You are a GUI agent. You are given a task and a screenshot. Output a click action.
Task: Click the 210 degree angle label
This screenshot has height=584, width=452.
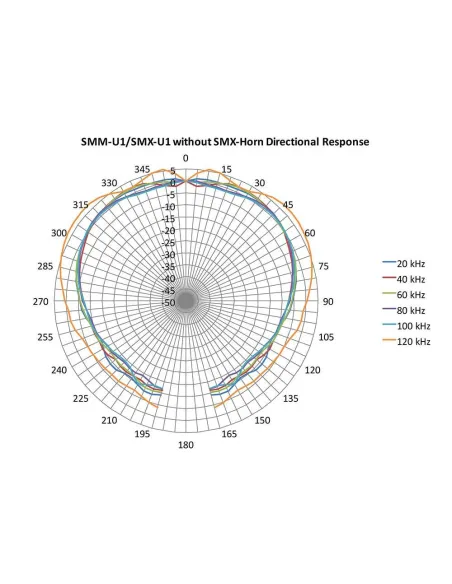[109, 420]
